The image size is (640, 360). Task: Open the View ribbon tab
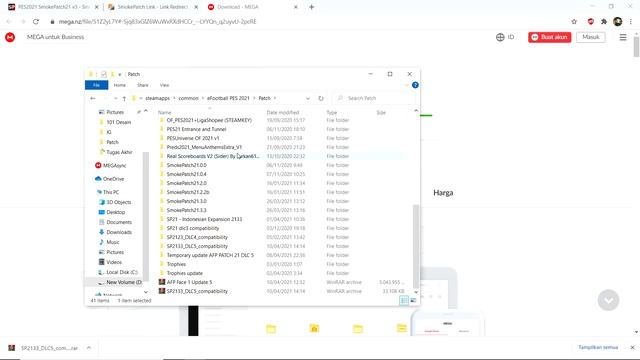(164, 85)
